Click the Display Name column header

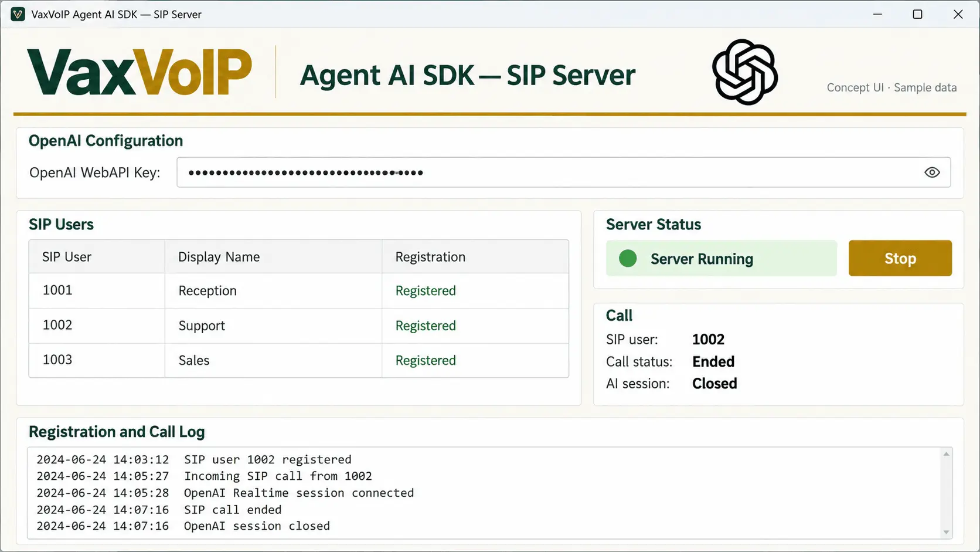click(x=273, y=256)
